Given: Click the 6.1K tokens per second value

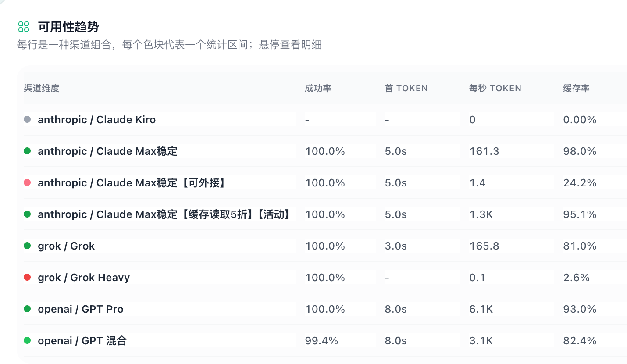Looking at the screenshot, I should coord(481,309).
